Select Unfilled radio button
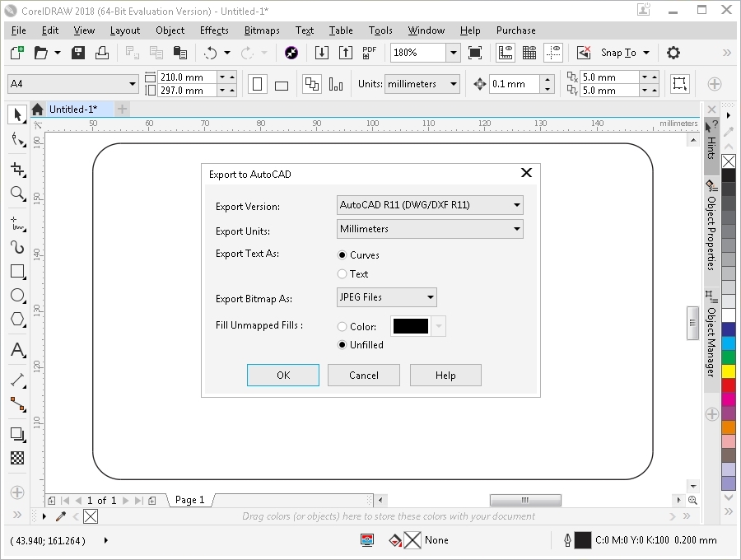Viewport: 741px width, 560px height. click(343, 345)
